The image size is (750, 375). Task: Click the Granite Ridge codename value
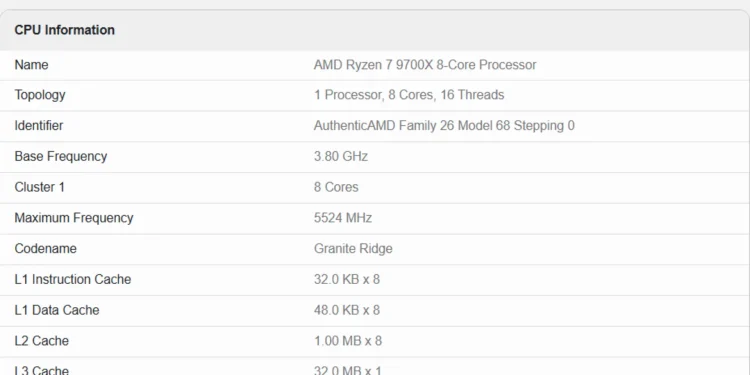point(353,249)
